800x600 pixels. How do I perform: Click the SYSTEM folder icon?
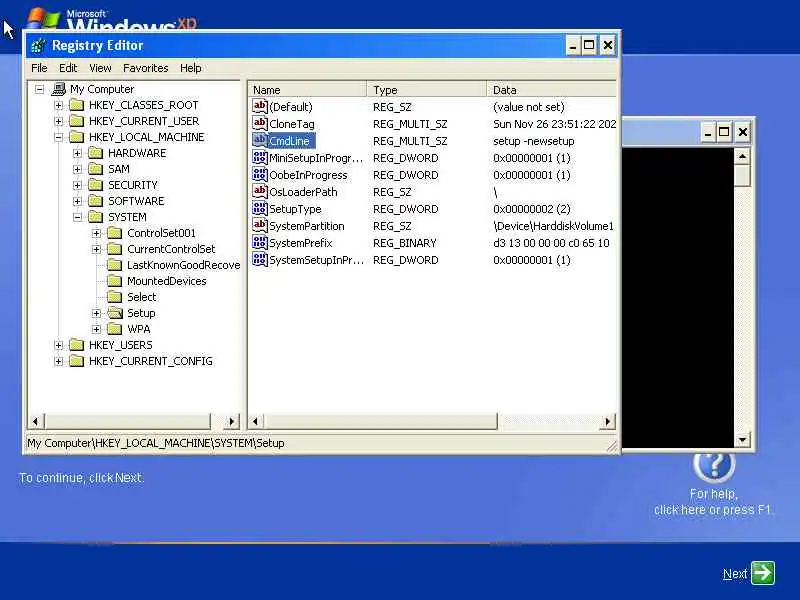pyautogui.click(x=95, y=217)
